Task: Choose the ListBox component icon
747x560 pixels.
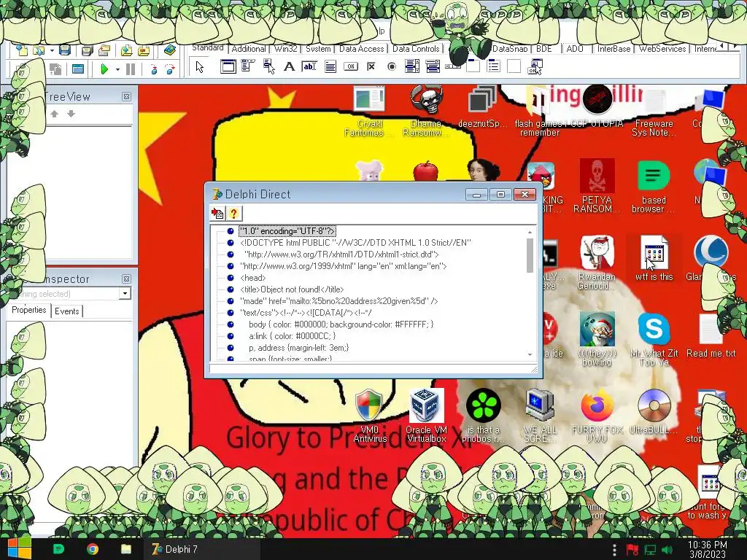Action: (412, 66)
